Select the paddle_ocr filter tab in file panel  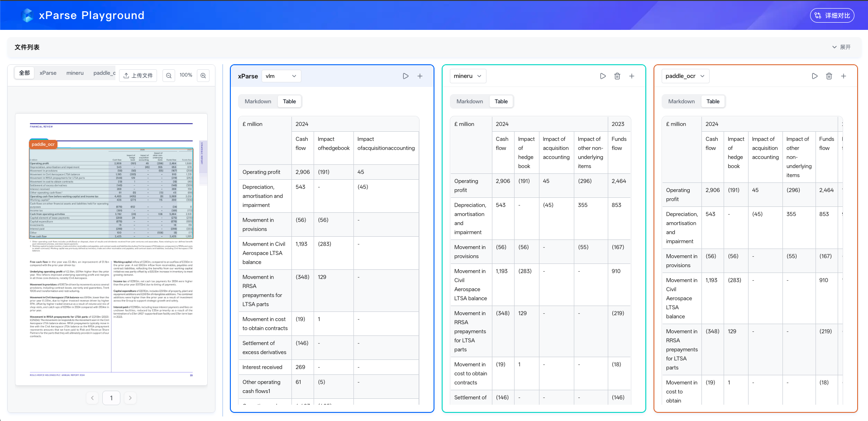click(x=104, y=73)
